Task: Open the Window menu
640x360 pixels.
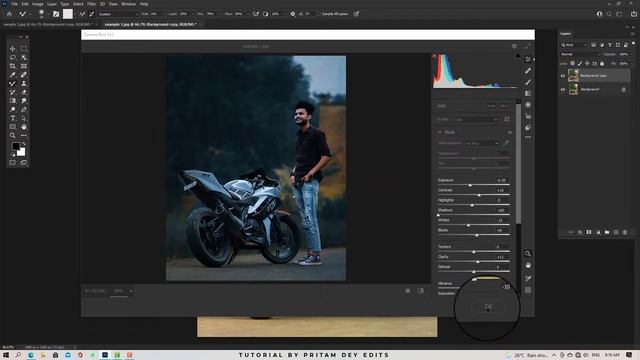Action: click(x=128, y=4)
